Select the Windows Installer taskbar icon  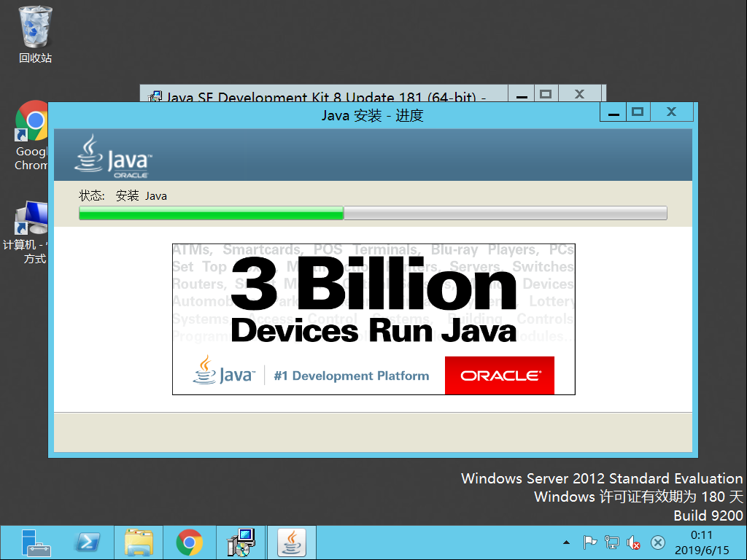pos(241,542)
